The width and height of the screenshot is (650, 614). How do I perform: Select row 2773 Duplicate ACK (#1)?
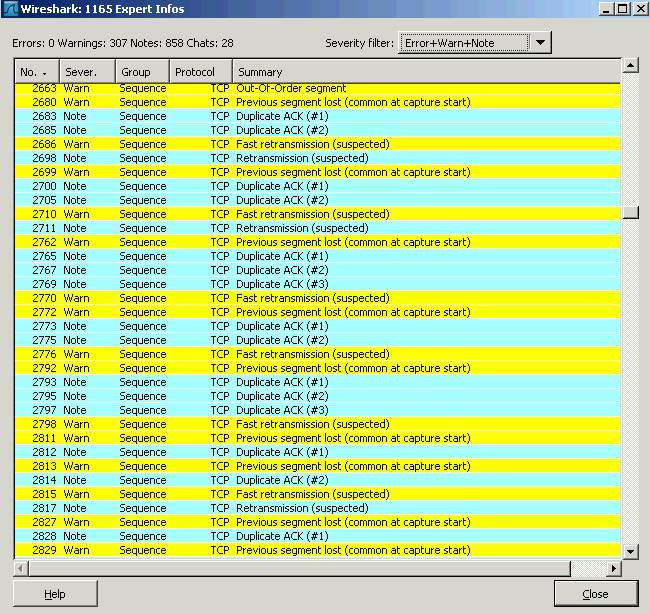click(318, 326)
